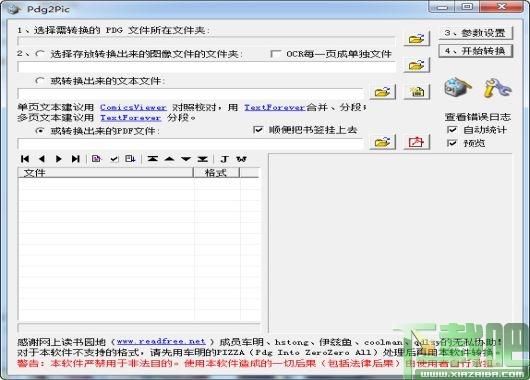The image size is (530, 380).
Task: Click the PDF output path field
Action: point(191,144)
